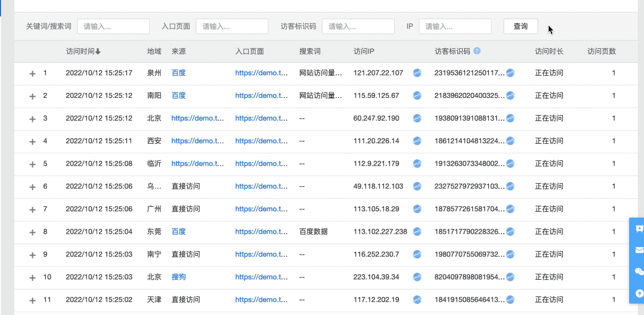This screenshot has width=644, height=315.
Task: Click trend icon next to IP 117.12.202.19
Action: 417,299
